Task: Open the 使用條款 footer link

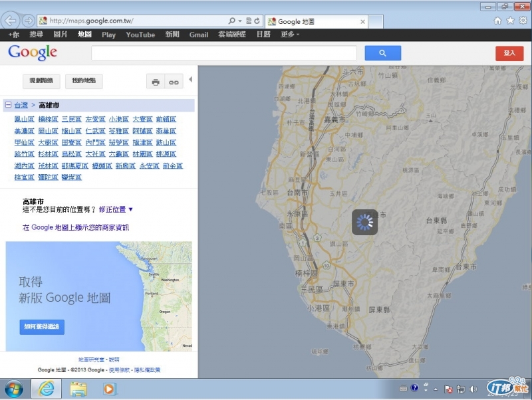Action: coord(119,370)
